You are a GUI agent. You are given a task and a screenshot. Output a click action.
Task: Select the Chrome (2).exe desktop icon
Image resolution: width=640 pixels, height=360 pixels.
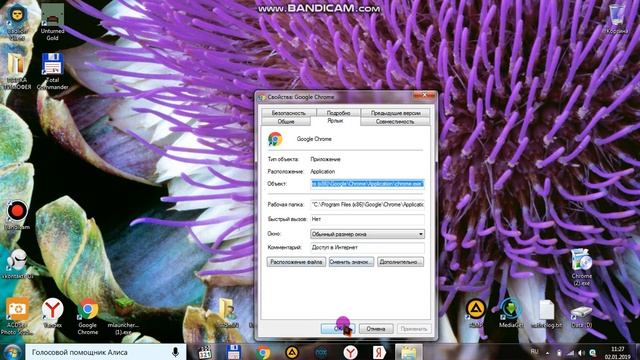(581, 267)
